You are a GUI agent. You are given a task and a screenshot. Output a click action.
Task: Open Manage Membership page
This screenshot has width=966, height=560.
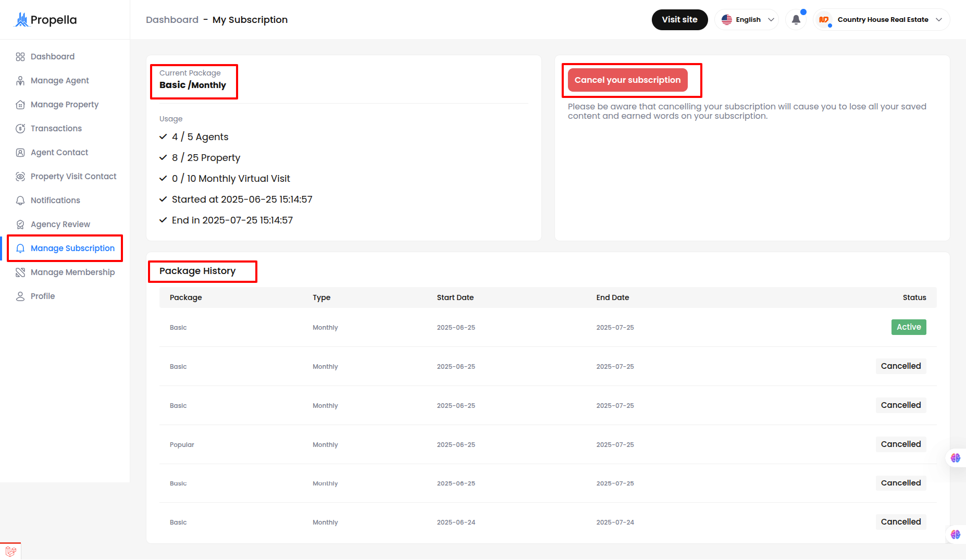click(73, 272)
